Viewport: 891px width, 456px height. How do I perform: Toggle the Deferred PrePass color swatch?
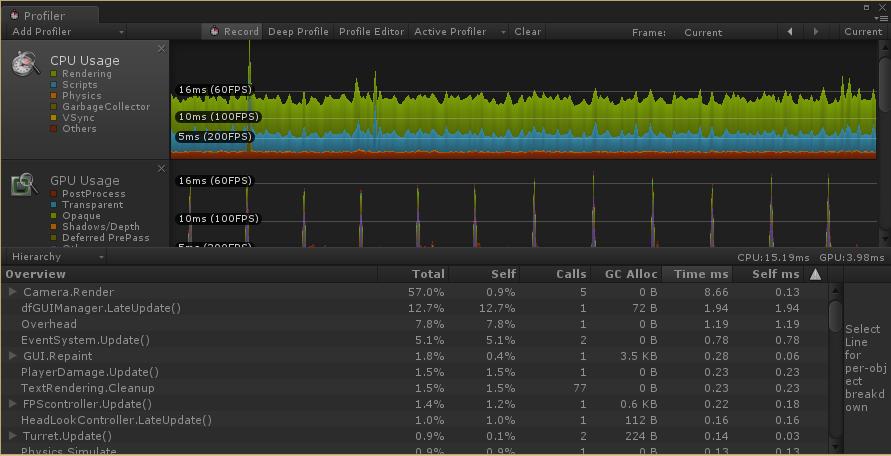pyautogui.click(x=54, y=238)
